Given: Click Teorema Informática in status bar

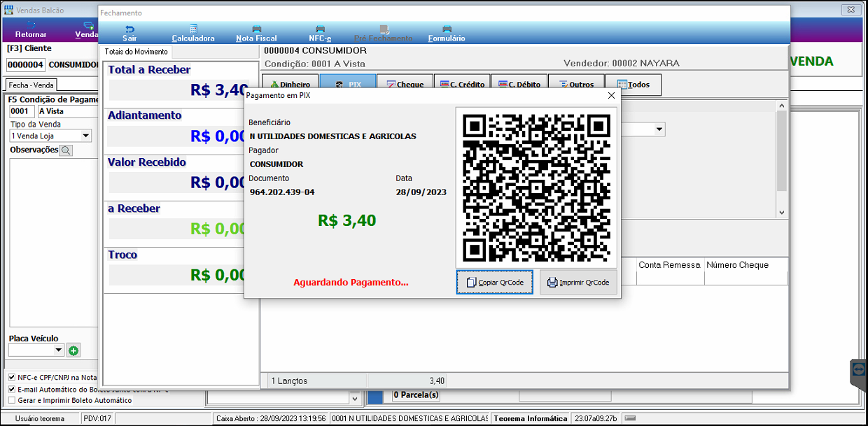Looking at the screenshot, I should coord(531,418).
